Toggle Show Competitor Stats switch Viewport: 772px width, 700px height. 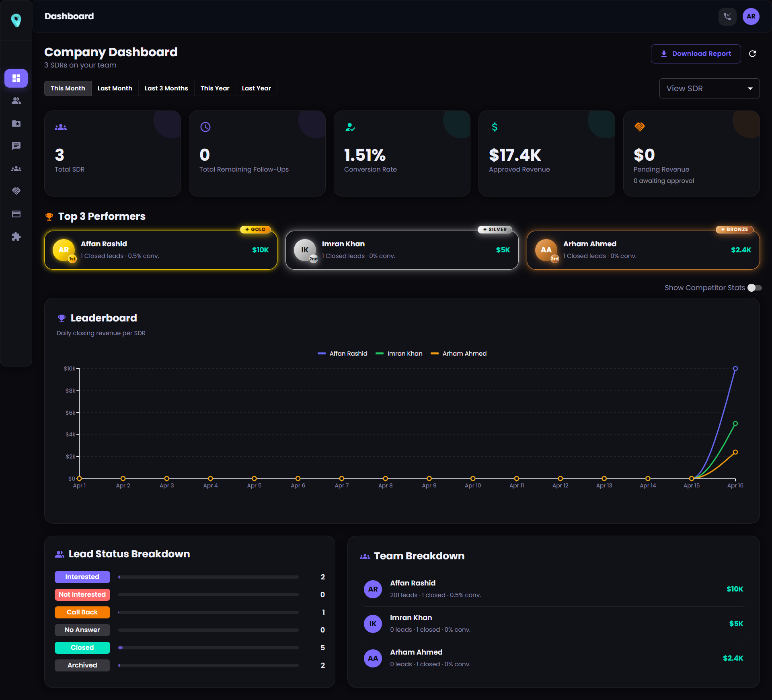coord(754,288)
